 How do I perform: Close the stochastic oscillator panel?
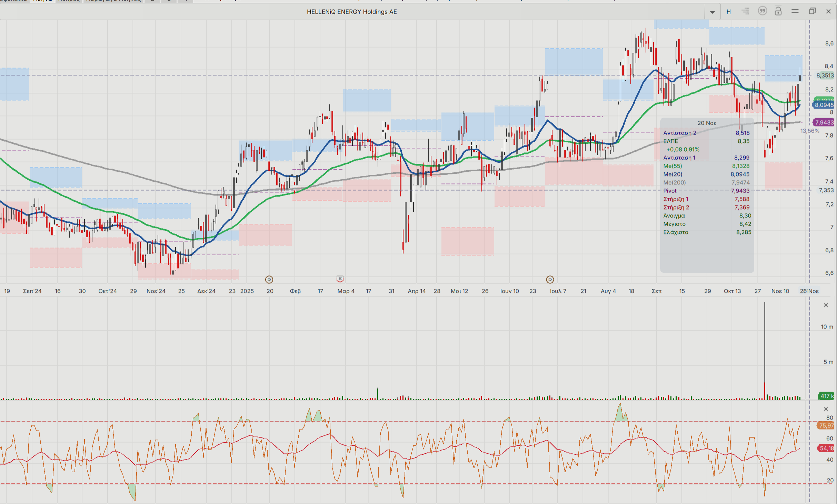pyautogui.click(x=826, y=409)
